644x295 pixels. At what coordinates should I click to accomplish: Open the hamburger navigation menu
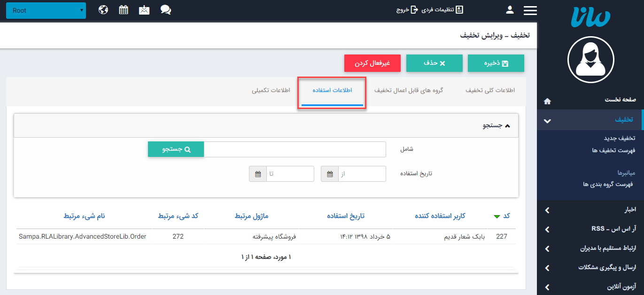[x=530, y=10]
